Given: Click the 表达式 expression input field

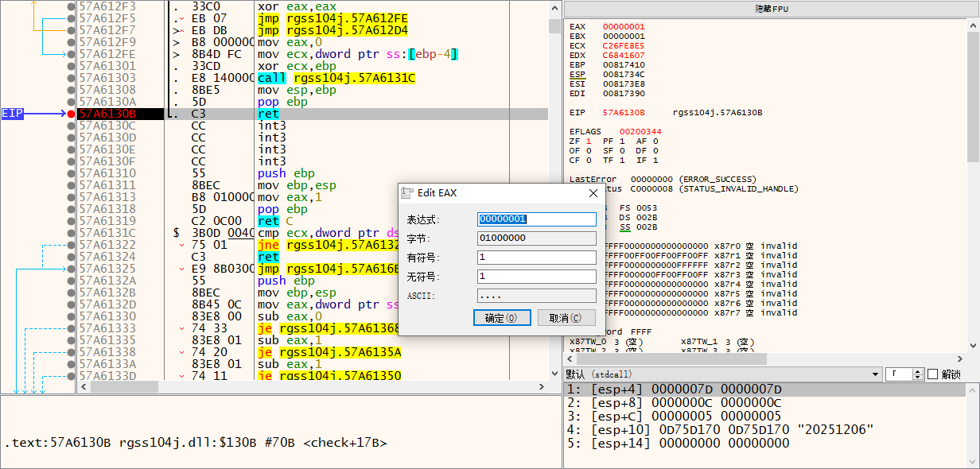Looking at the screenshot, I should (x=536, y=219).
